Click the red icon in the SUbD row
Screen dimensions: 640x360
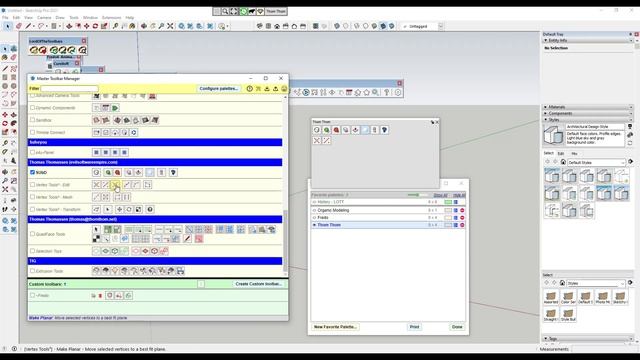pos(118,173)
